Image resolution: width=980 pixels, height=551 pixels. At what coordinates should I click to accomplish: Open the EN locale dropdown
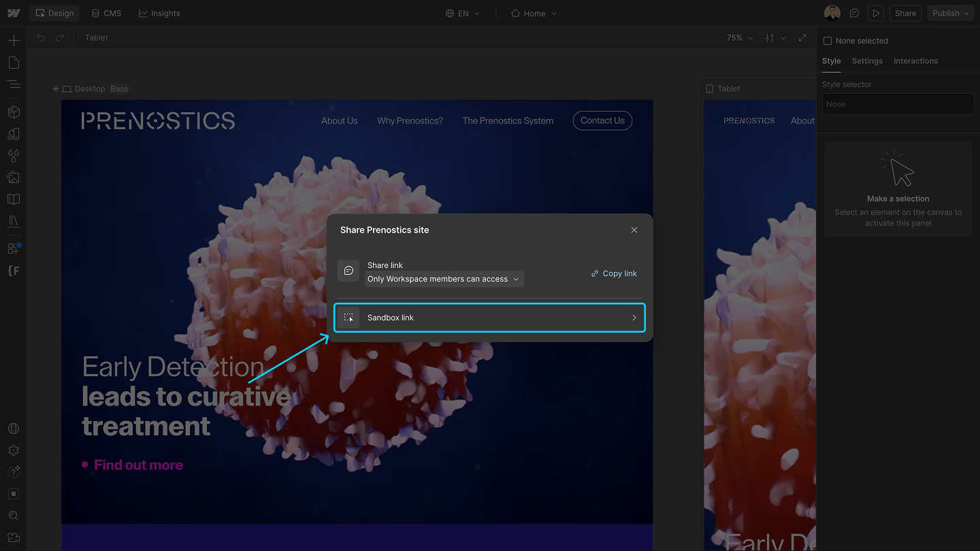coord(463,13)
